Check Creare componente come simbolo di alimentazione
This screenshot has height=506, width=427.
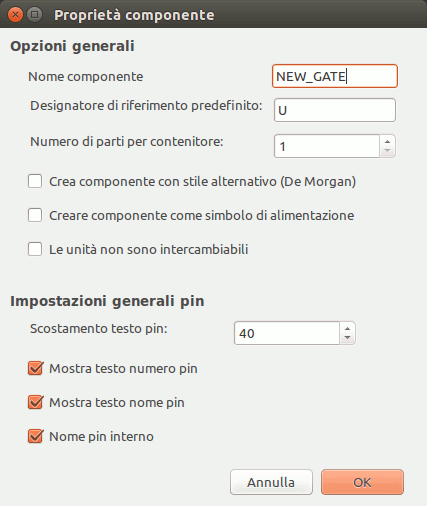tap(35, 215)
